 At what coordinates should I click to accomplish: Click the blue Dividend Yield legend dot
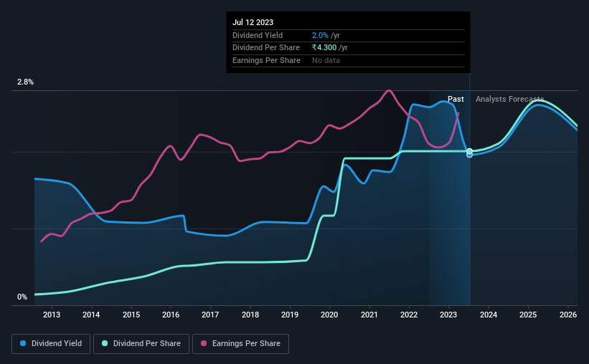click(23, 343)
